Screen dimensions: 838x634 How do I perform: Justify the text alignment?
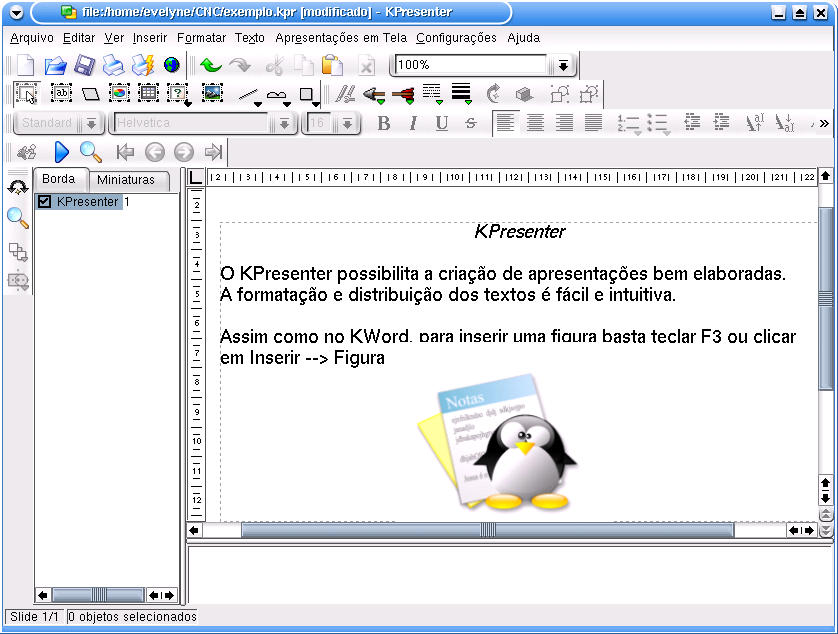click(593, 123)
